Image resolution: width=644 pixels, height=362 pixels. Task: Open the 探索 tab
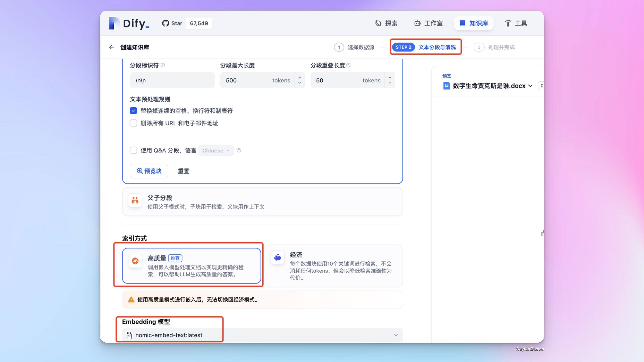point(386,23)
